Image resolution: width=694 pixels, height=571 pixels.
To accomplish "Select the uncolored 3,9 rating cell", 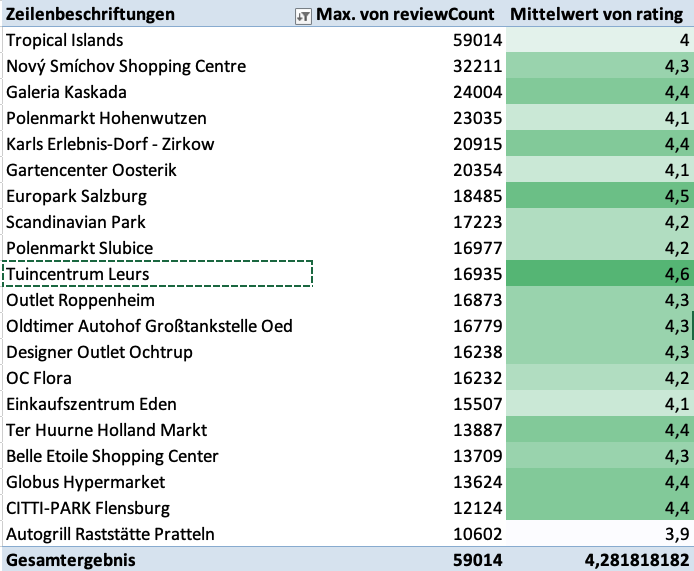I will point(600,534).
